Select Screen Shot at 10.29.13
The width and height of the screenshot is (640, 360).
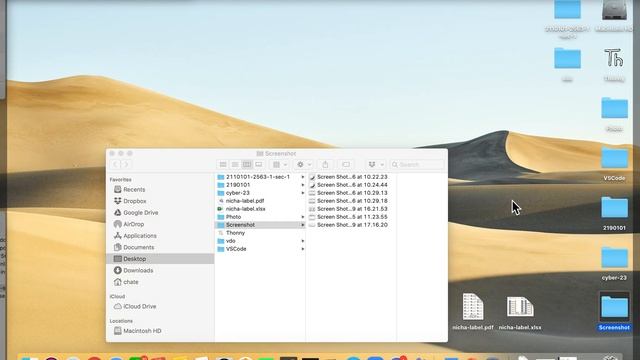point(351,193)
